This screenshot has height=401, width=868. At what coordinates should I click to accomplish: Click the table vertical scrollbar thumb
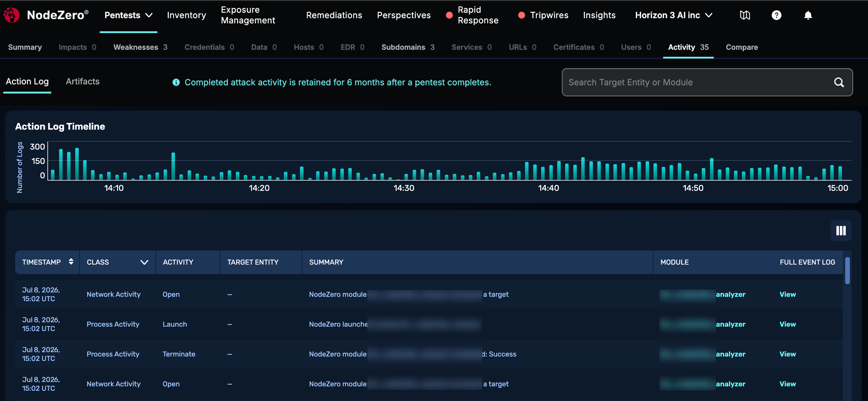click(x=847, y=270)
